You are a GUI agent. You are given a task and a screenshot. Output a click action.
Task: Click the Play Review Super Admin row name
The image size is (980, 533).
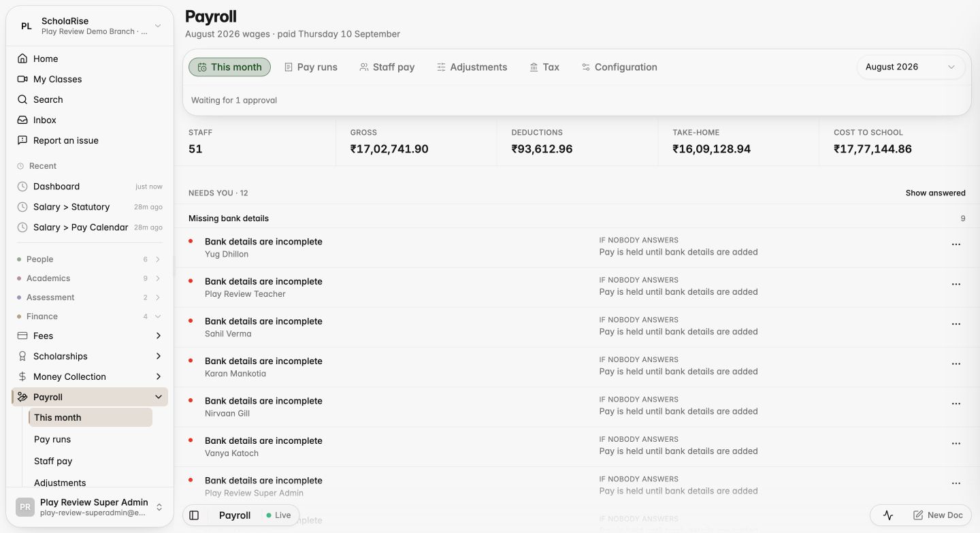click(254, 493)
